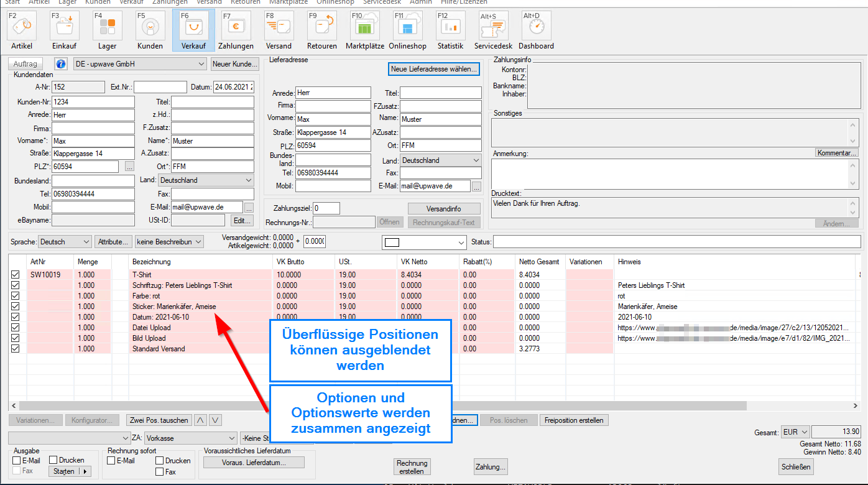
Task: Open the Starten button arrow menu
Action: [x=85, y=471]
